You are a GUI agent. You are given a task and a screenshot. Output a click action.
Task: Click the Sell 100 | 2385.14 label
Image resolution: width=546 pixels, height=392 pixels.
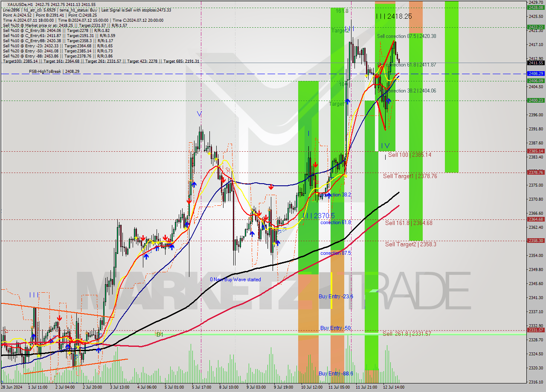pos(409,155)
